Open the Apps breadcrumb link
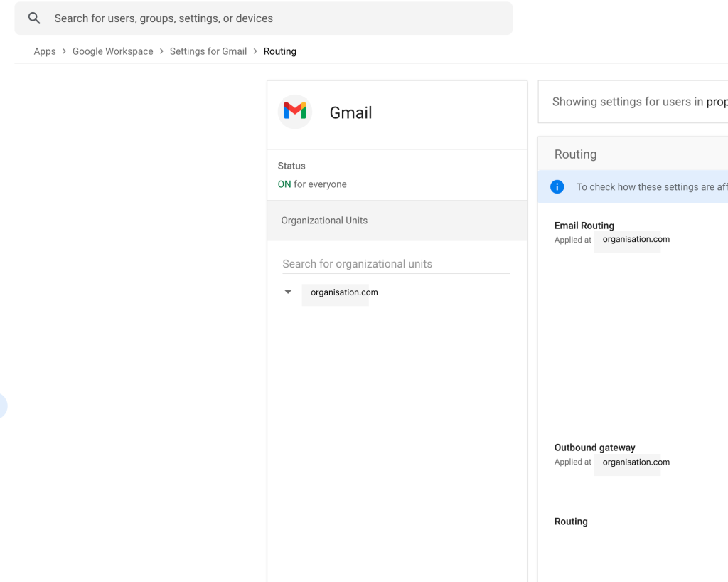 [45, 51]
